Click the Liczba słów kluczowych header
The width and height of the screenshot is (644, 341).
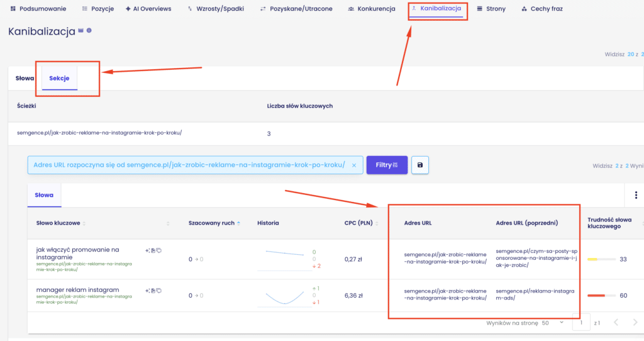[300, 106]
